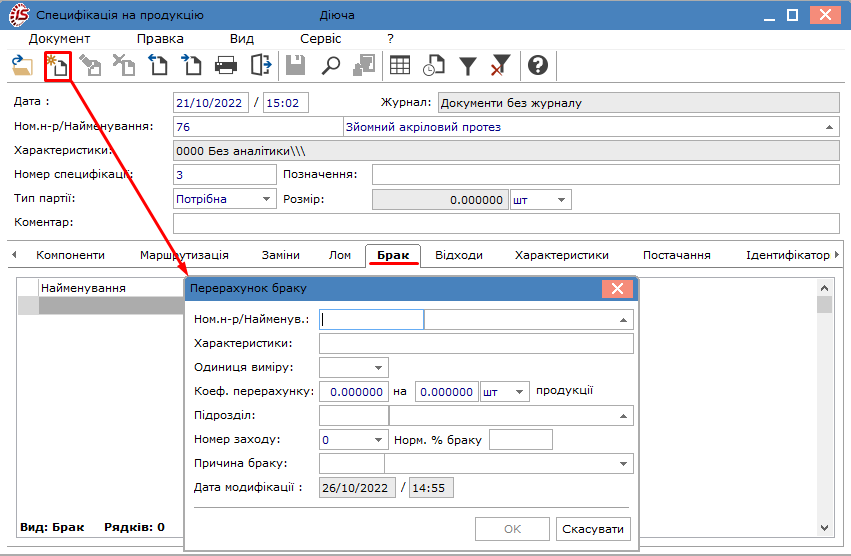Image resolution: width=851 pixels, height=556 pixels.
Task: Expand the dialog Ном.н-р/Найменув. selector arrow
Action: tap(623, 320)
